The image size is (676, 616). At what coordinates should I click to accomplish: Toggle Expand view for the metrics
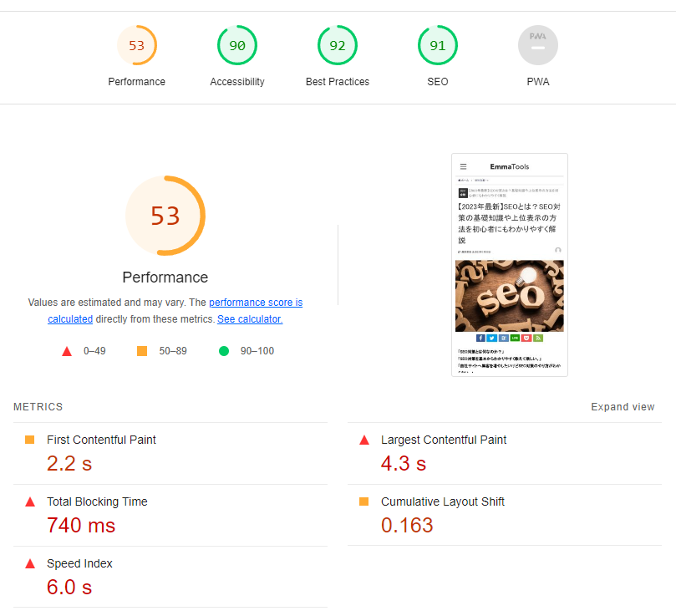click(x=623, y=407)
